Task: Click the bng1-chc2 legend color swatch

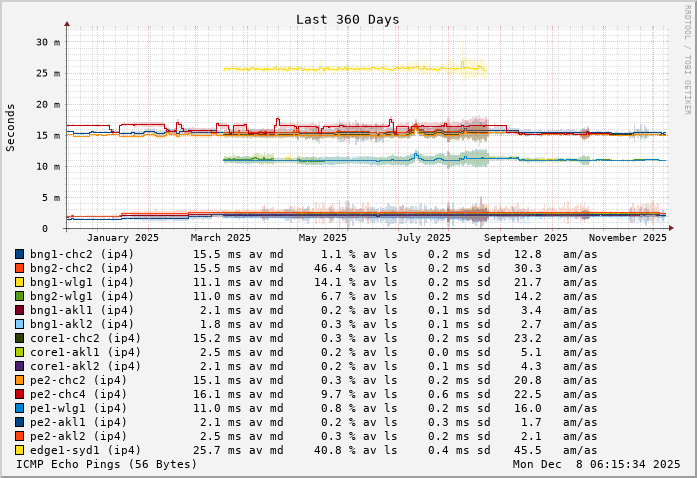Action: click(x=19, y=254)
